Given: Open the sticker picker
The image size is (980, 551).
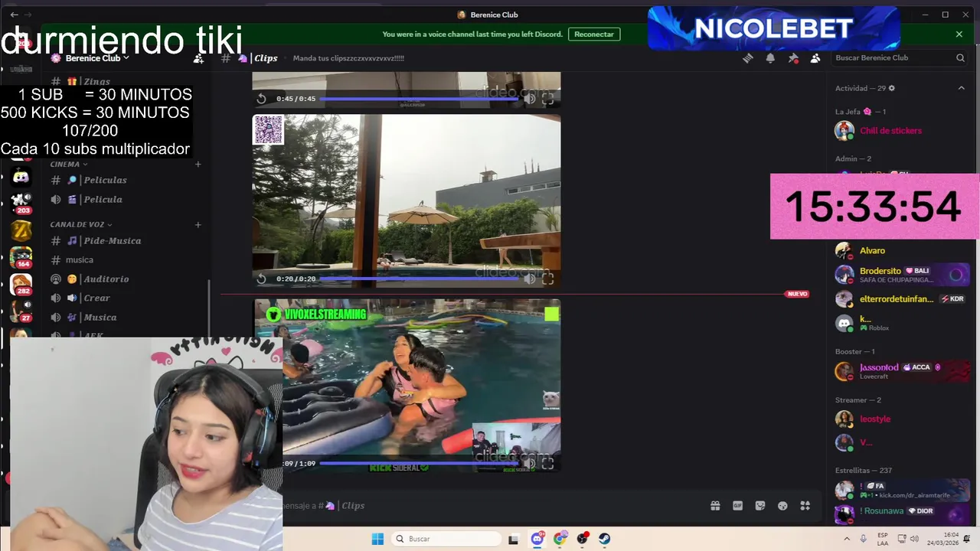Looking at the screenshot, I should pos(760,506).
